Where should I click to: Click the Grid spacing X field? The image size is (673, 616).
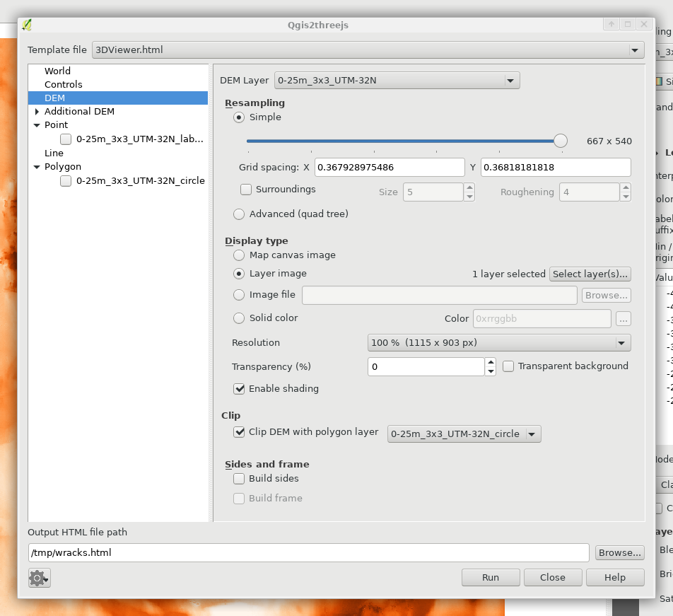tap(390, 168)
